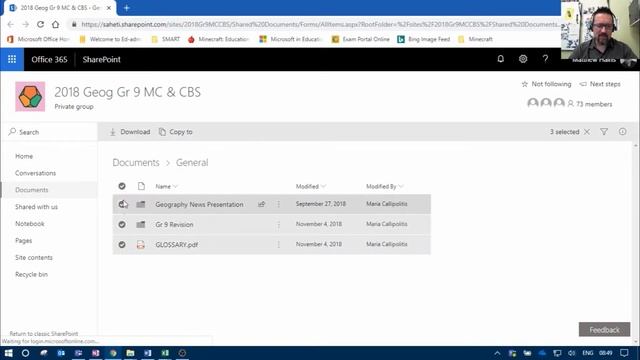Download the selected items
The image size is (640, 360).
[130, 132]
